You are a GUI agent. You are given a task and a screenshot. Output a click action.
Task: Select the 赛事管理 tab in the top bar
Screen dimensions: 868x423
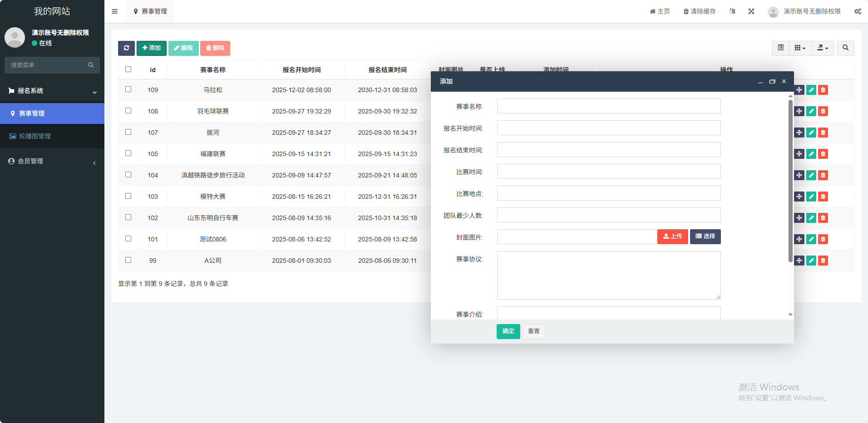coord(150,11)
